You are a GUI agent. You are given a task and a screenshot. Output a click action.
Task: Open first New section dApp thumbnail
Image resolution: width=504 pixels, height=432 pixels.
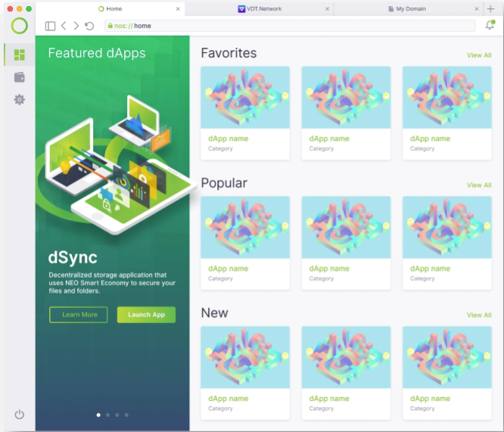[245, 357]
